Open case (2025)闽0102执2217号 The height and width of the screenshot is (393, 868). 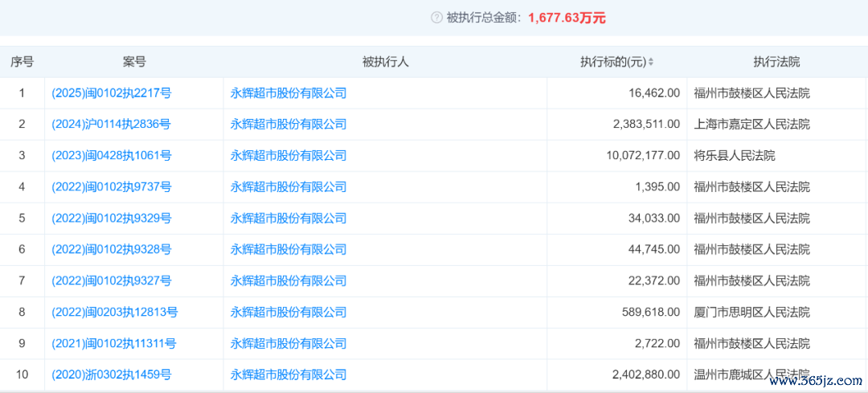pyautogui.click(x=111, y=93)
